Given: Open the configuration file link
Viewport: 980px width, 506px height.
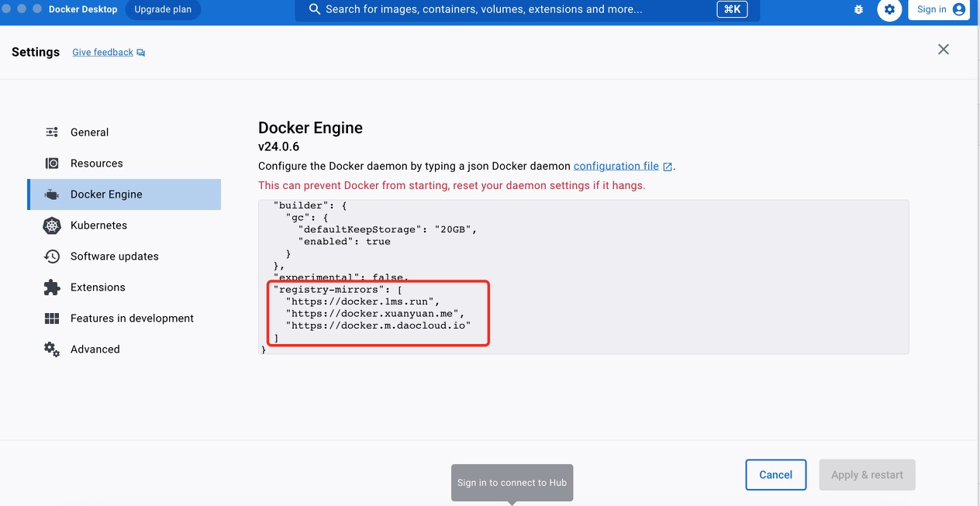Looking at the screenshot, I should [616, 166].
